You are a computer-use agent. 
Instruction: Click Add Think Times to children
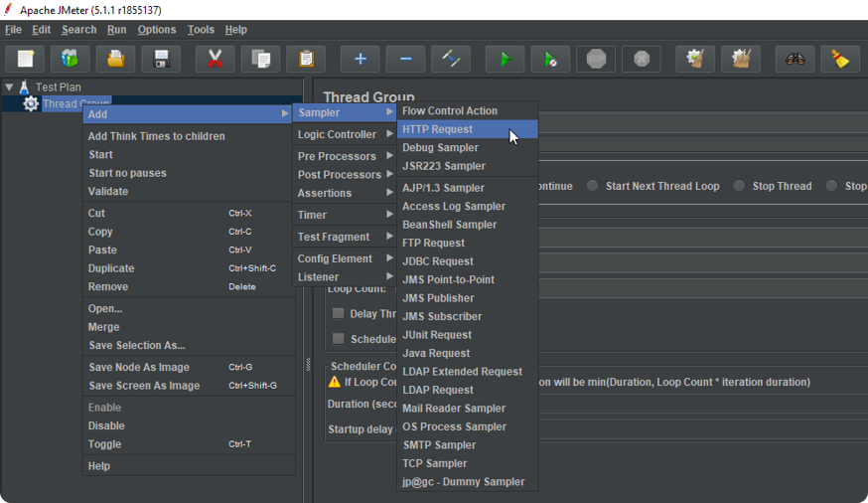pyautogui.click(x=189, y=136)
